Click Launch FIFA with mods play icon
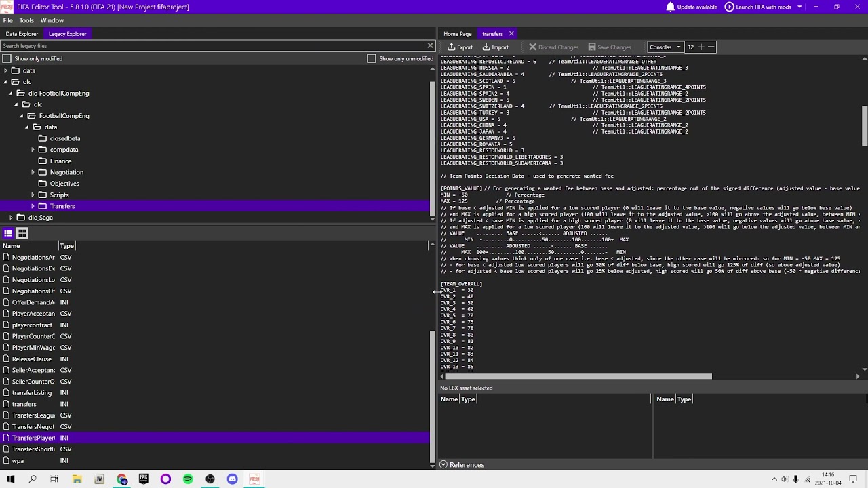868x488 pixels. [730, 7]
